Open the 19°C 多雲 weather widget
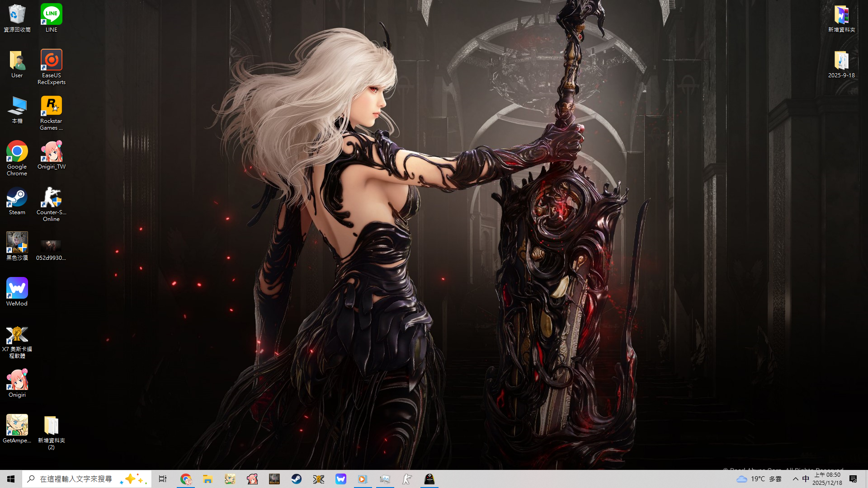Screen dimensions: 868x488 point(759,479)
